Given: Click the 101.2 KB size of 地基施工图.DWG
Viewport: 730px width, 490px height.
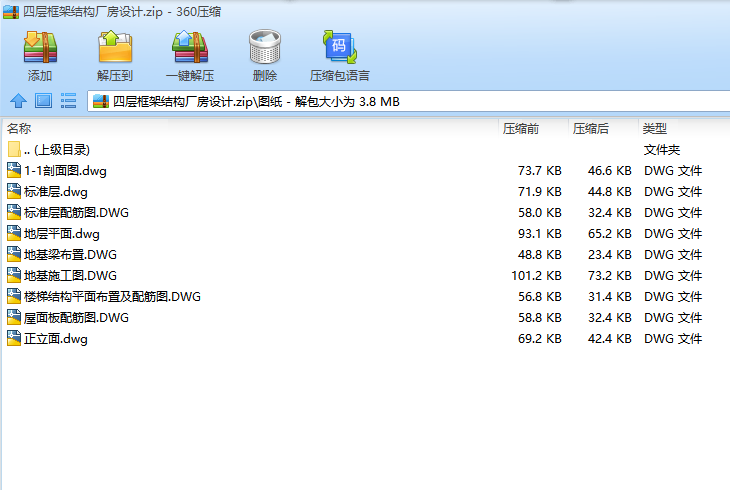Looking at the screenshot, I should click(x=536, y=276).
